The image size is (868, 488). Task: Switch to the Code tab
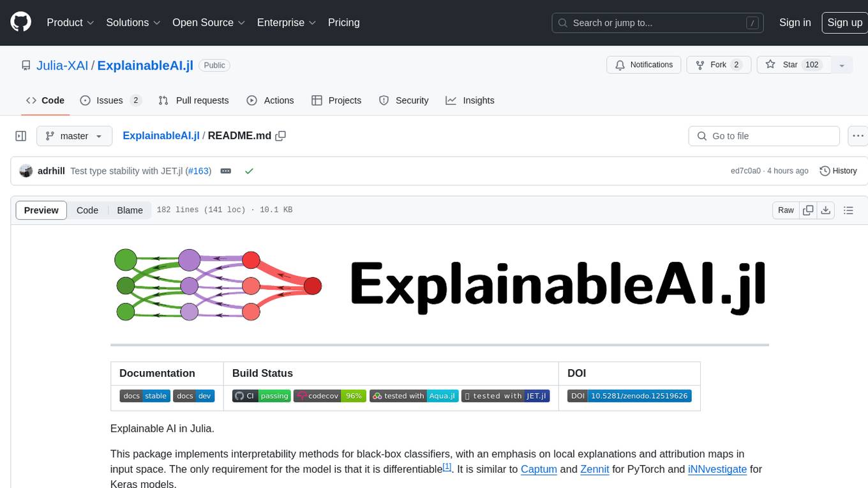click(45, 100)
